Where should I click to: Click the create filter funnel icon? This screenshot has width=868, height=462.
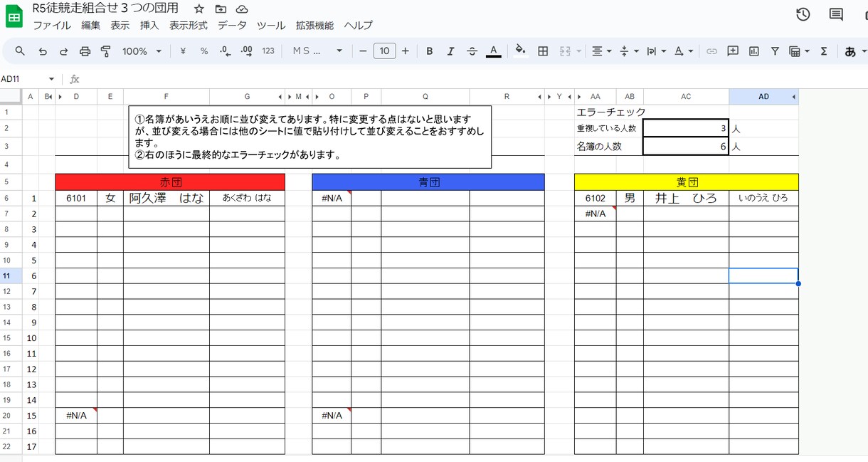[x=775, y=51]
